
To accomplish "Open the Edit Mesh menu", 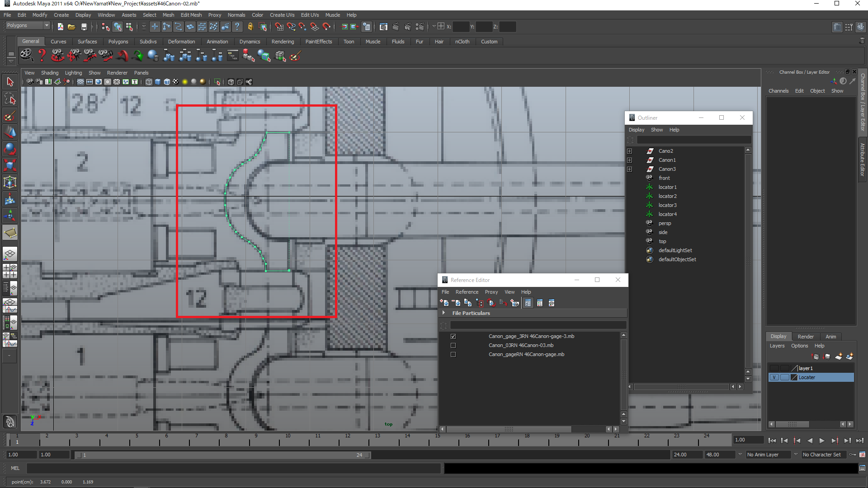I will [191, 15].
